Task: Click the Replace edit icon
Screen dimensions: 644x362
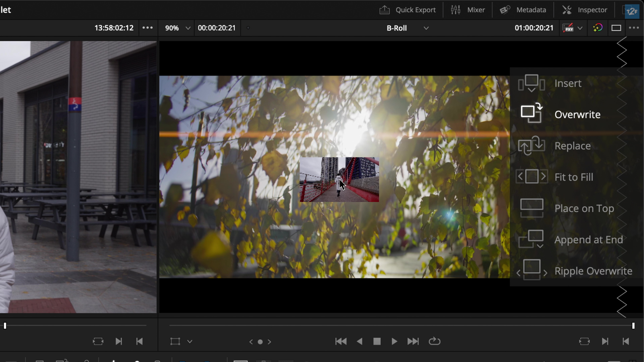Action: click(x=531, y=146)
